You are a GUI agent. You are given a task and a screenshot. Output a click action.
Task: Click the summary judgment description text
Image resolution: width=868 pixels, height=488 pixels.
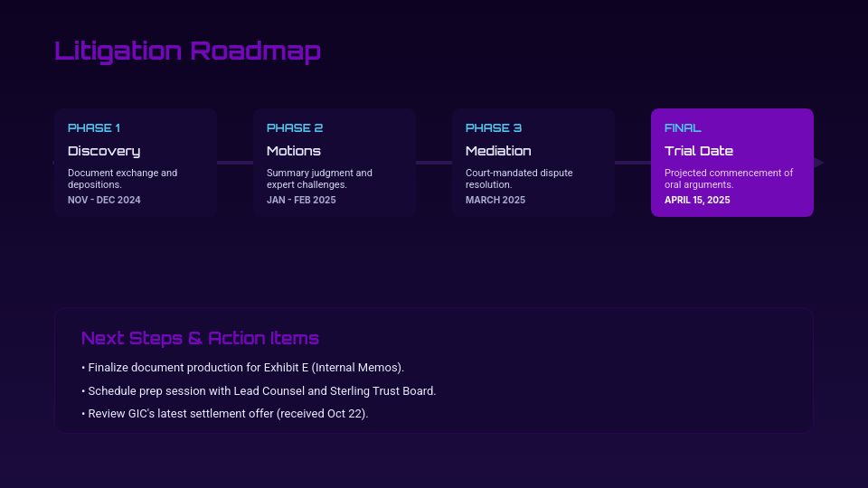tap(319, 178)
